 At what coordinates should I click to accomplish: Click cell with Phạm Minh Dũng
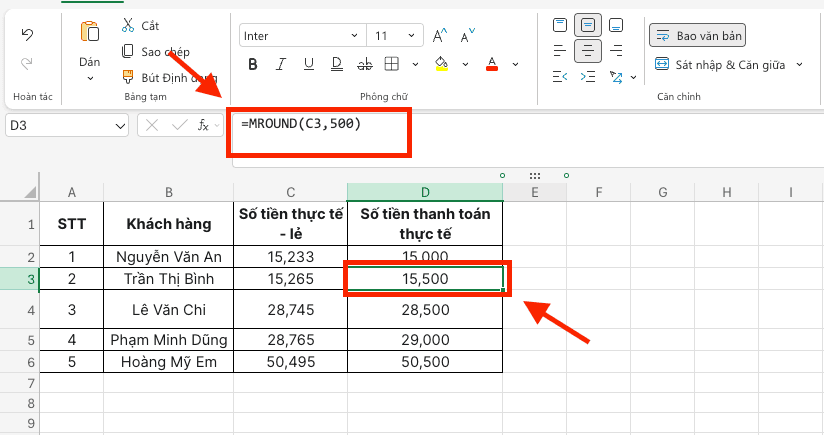[x=169, y=340]
